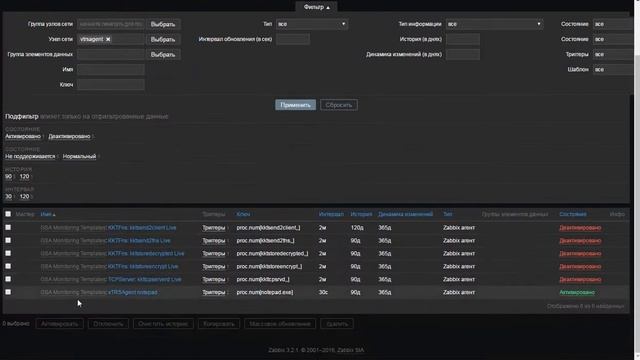Toggle the select-all items checkbox
640x360 pixels.
tap(8, 214)
